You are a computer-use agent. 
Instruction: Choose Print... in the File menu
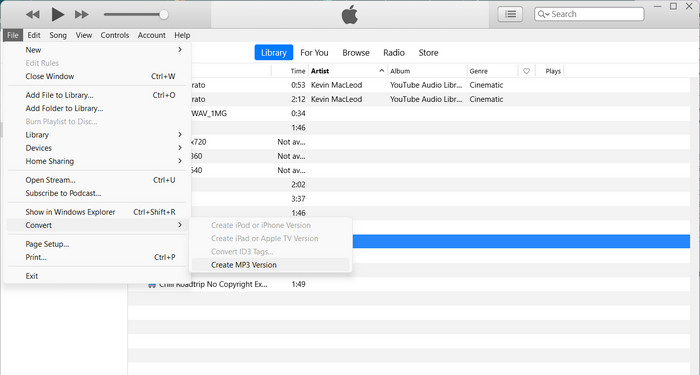96,258
